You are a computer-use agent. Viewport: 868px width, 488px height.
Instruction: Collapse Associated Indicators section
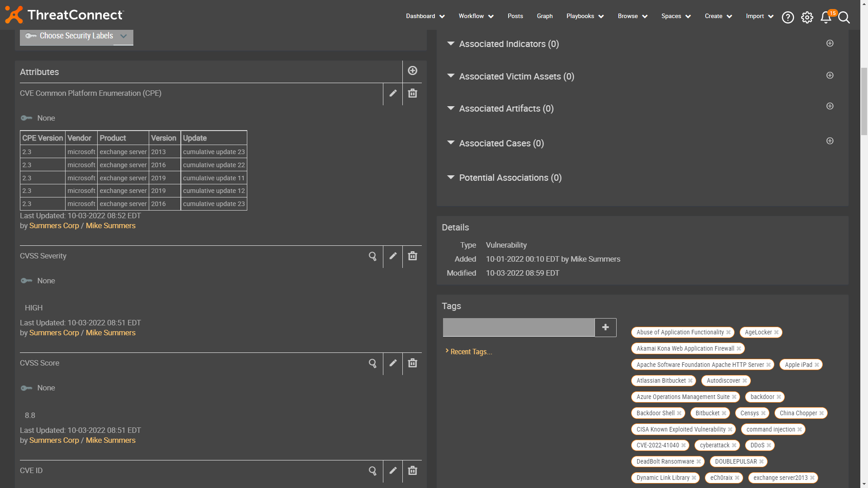coord(451,44)
